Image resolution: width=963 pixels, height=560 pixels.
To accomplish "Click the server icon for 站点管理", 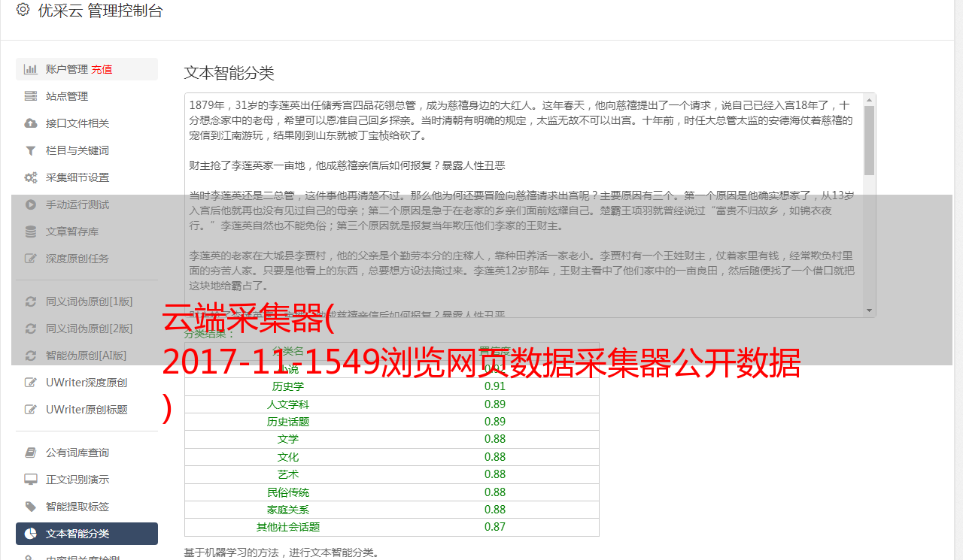I will click(31, 96).
